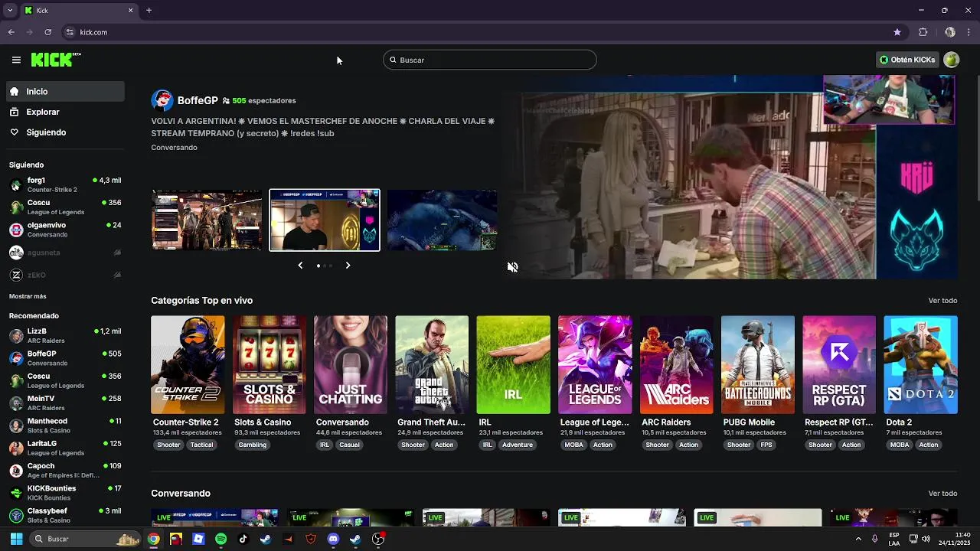Screen dimensions: 980x551
Task: Open Dota 2 category card
Action: pos(920,365)
